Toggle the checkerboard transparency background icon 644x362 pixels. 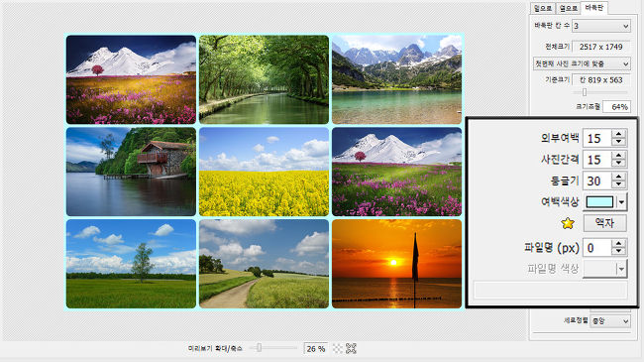tap(338, 349)
